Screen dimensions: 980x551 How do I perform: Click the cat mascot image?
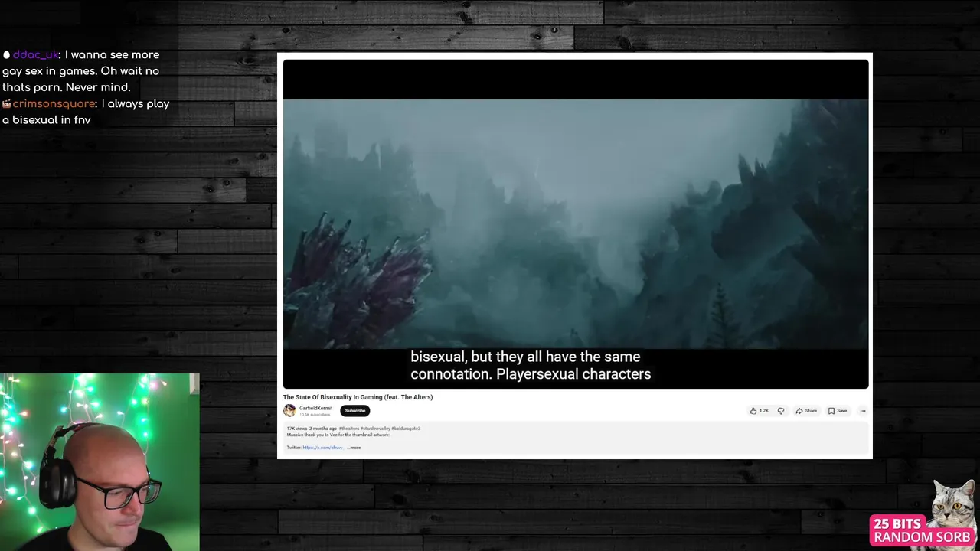(x=952, y=503)
